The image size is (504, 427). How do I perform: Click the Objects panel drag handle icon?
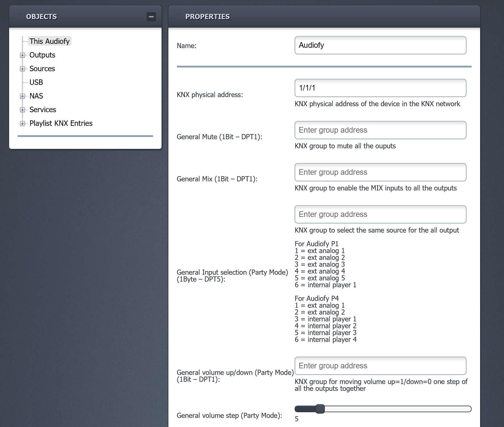(19, 17)
